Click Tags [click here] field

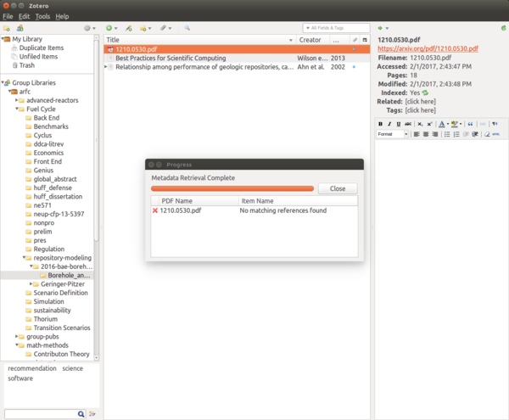pyautogui.click(x=421, y=110)
